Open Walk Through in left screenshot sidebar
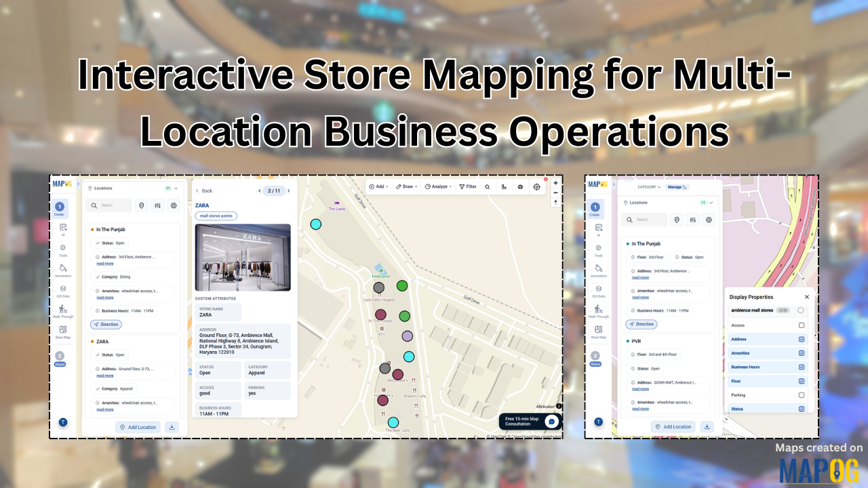The image size is (868, 488). (x=63, y=311)
